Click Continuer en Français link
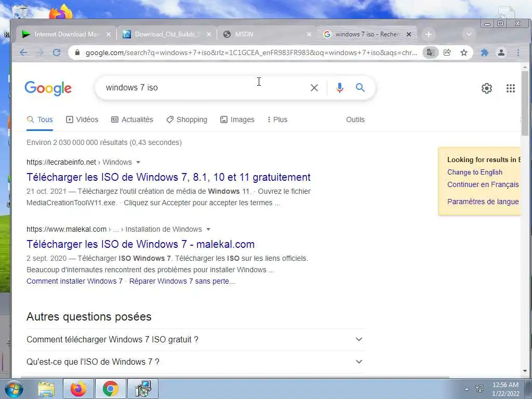Viewport: 532px width, 399px height. [x=483, y=184]
